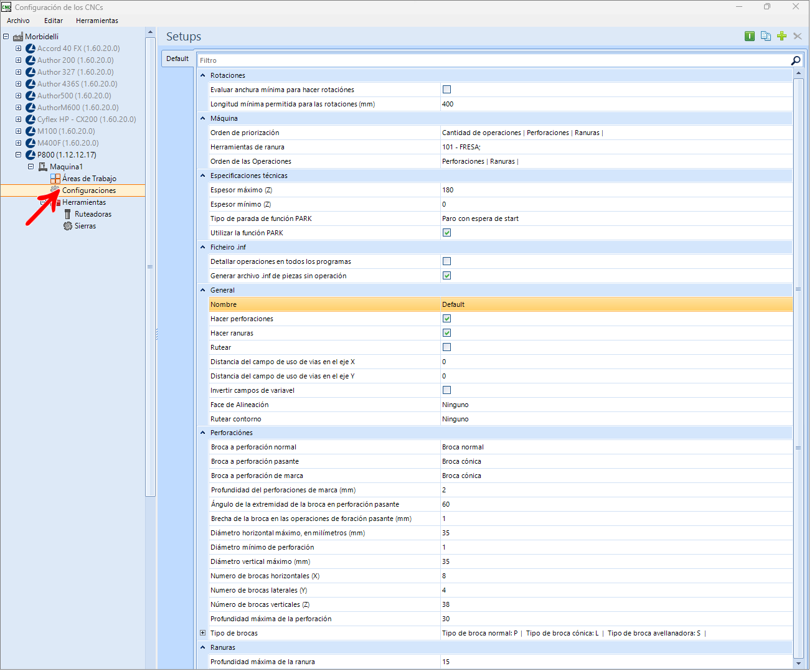Click the magnifier icon in Filtro box
This screenshot has height=671, width=812.
click(795, 60)
